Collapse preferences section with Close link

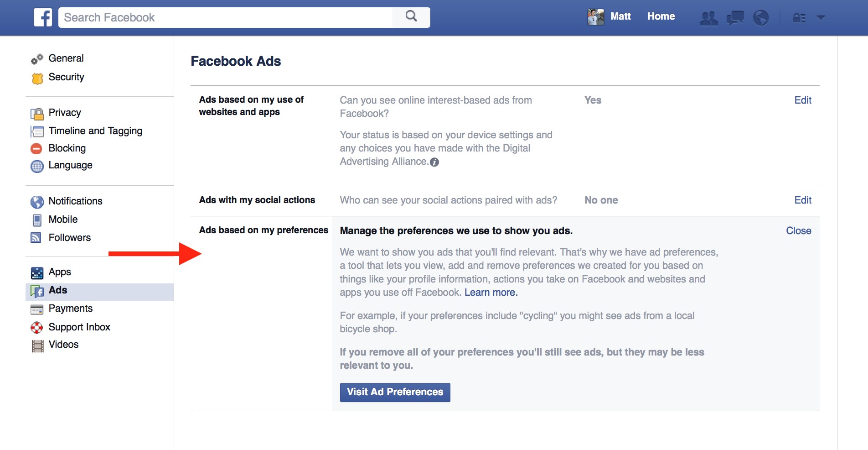pyautogui.click(x=798, y=231)
